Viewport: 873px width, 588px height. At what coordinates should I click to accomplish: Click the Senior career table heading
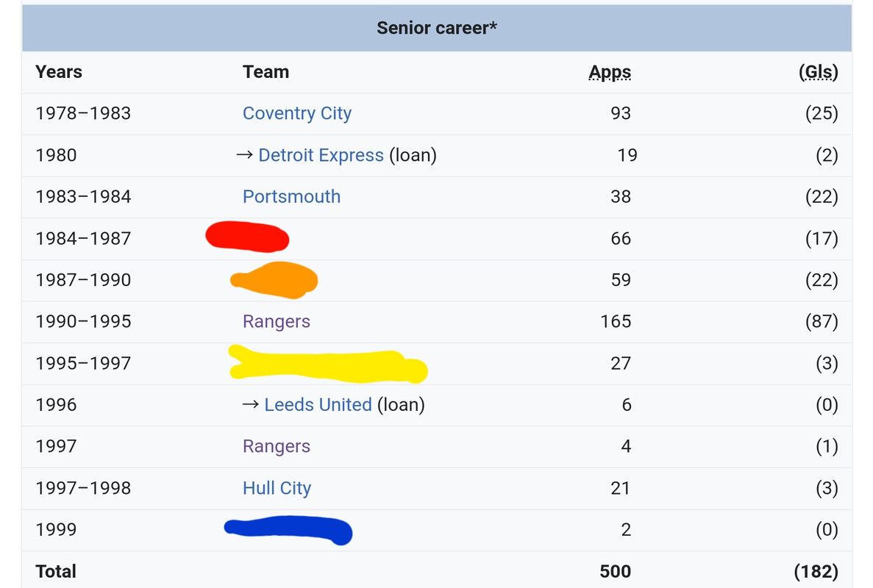click(x=437, y=28)
